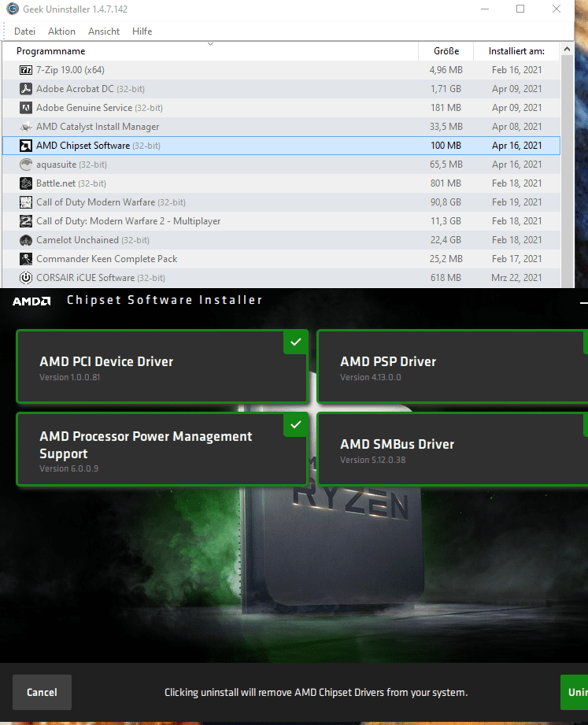Click the Adobe Genuine Service icon

tap(26, 108)
